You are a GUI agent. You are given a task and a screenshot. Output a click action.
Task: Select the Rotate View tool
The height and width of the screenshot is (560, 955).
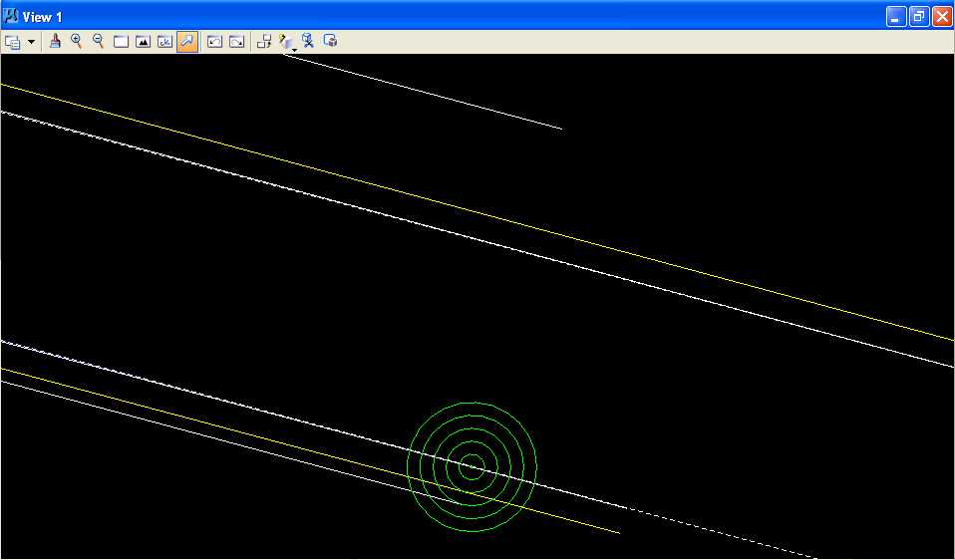coord(164,42)
